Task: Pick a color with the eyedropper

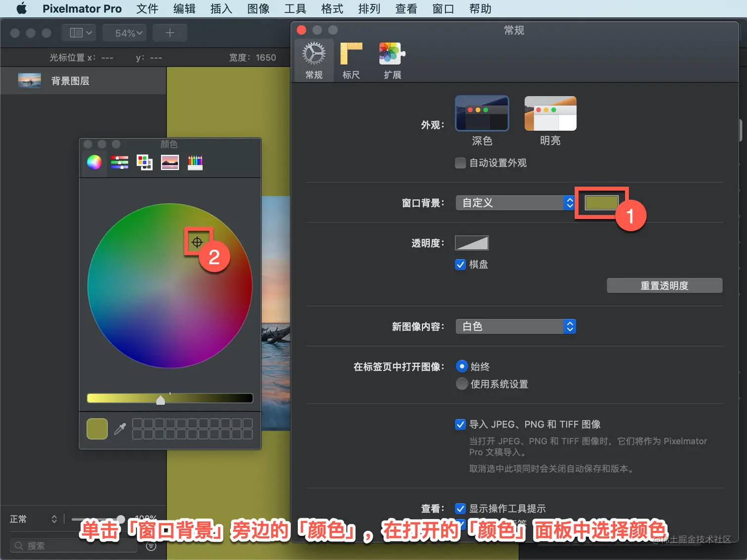Action: coord(120,429)
